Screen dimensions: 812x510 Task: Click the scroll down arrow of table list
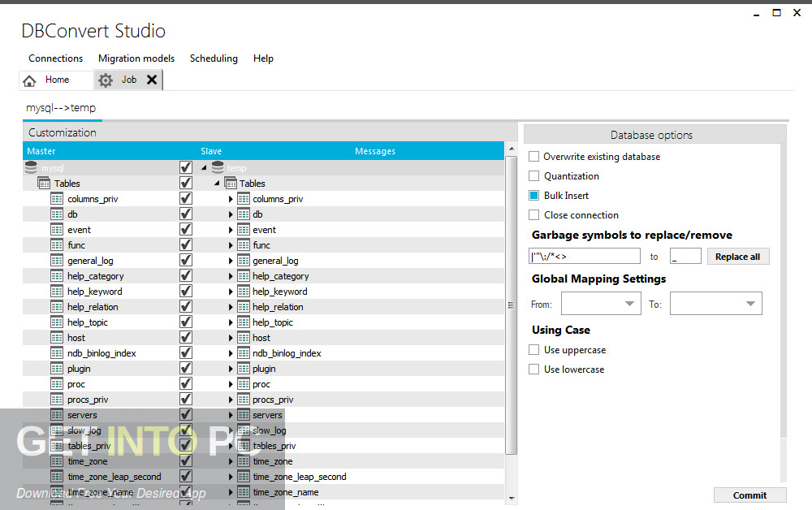click(x=511, y=498)
